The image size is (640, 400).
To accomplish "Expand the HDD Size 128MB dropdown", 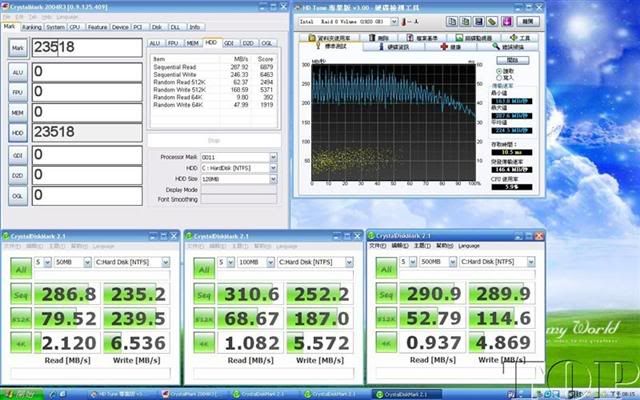I will point(273,179).
